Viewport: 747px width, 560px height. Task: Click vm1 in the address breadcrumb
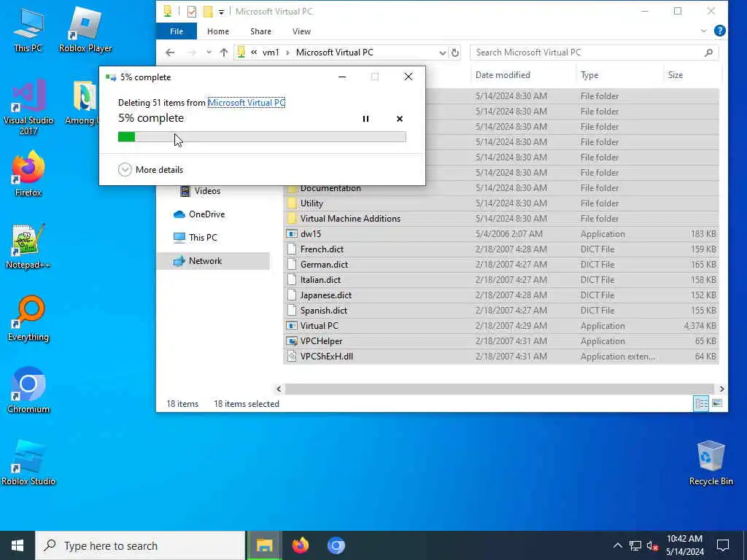(x=271, y=52)
